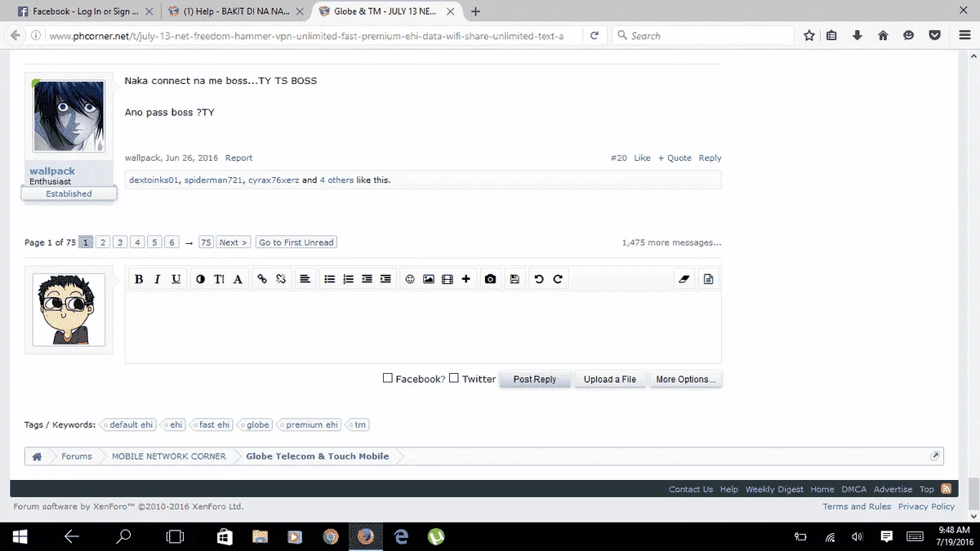Screen dimensions: 980x551
Task: Report wallpack's post
Action: click(x=238, y=158)
